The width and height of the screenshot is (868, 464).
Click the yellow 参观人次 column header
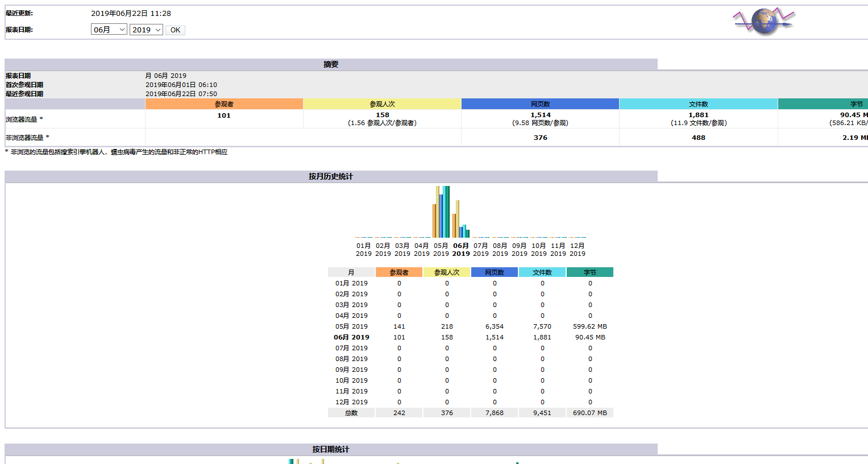coord(447,272)
